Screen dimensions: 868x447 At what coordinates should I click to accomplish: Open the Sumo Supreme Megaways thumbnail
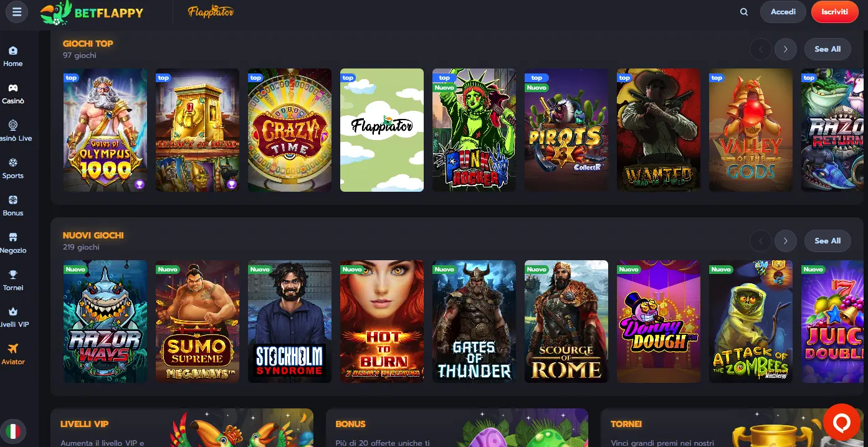coord(198,321)
